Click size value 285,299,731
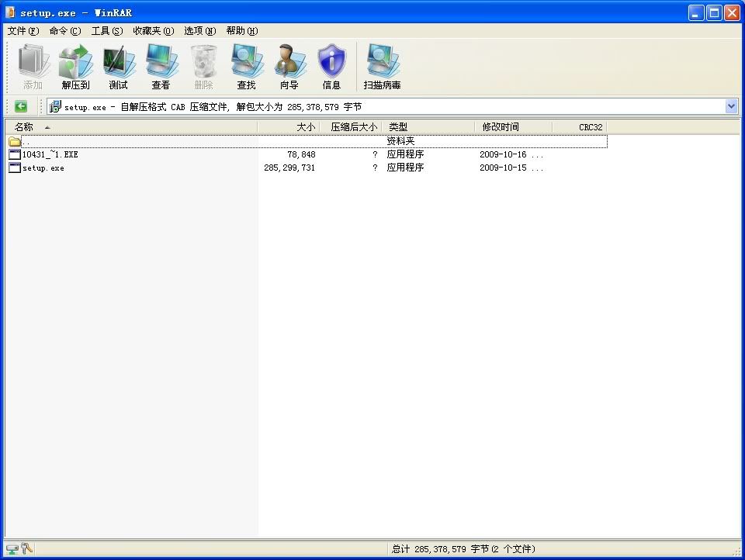This screenshot has height=560, width=745. (x=289, y=168)
